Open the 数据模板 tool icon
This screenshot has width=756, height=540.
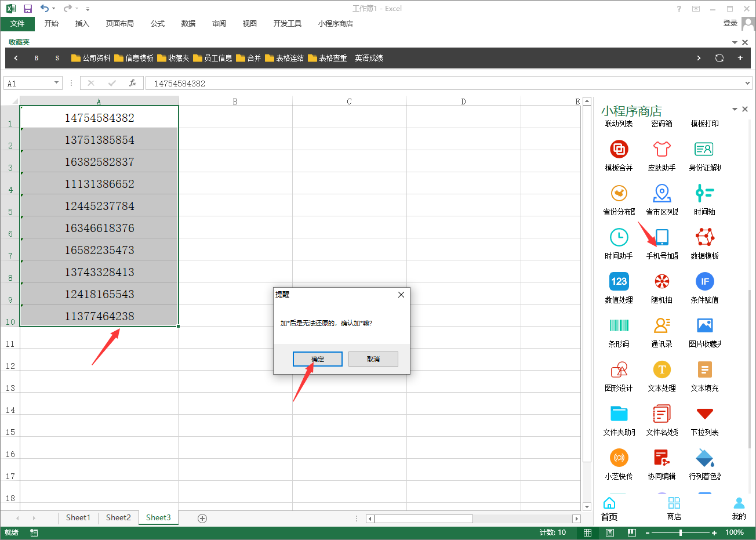(x=704, y=238)
